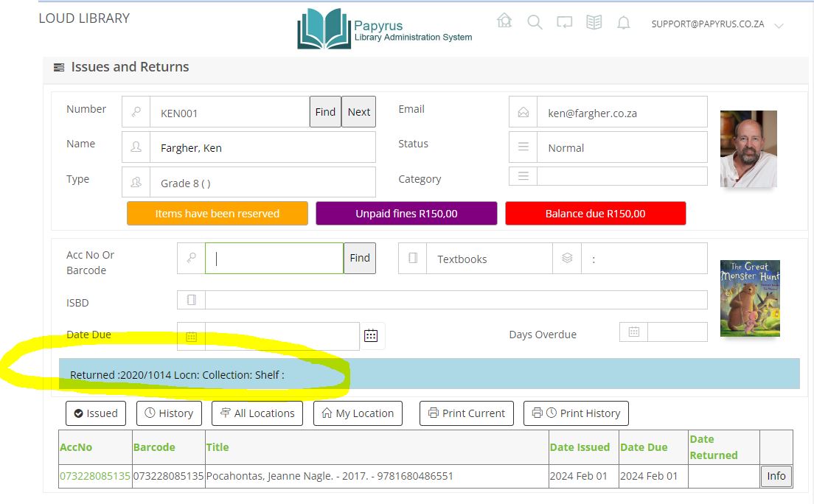Open the Category field dropdown
This screenshot has height=504, width=814.
click(523, 176)
